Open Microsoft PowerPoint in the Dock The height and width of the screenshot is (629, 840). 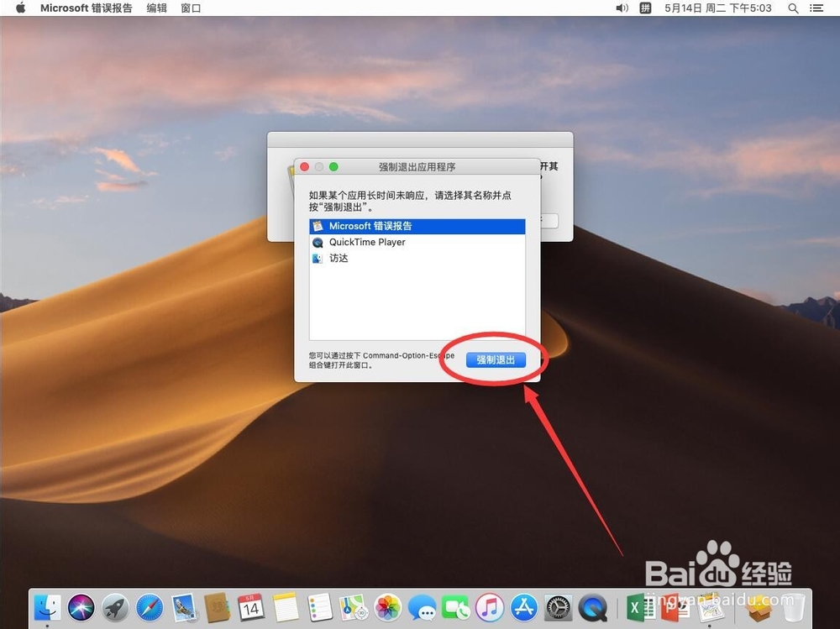click(x=674, y=608)
